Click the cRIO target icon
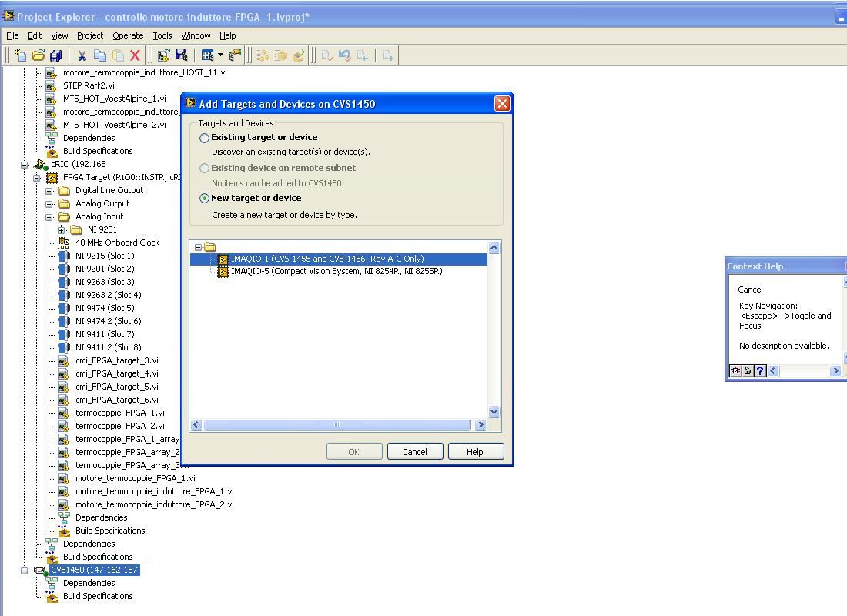This screenshot has height=616, width=847. pos(40,164)
